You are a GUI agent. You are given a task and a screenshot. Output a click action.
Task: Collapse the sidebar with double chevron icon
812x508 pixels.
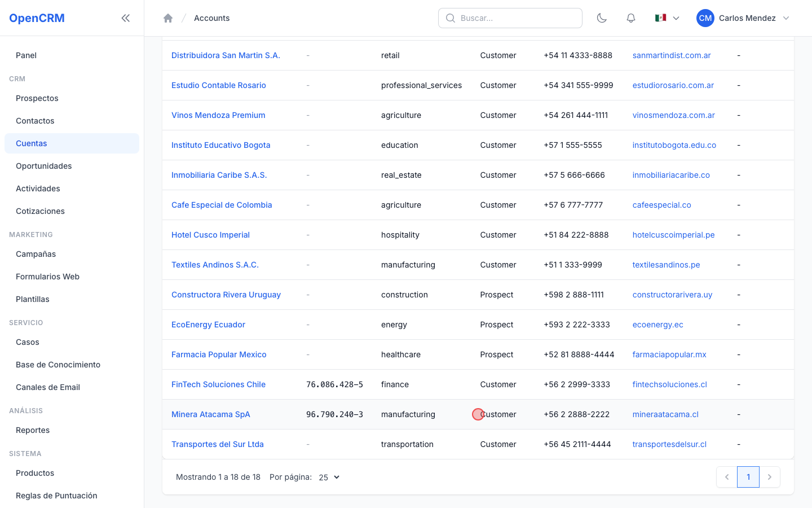126,18
